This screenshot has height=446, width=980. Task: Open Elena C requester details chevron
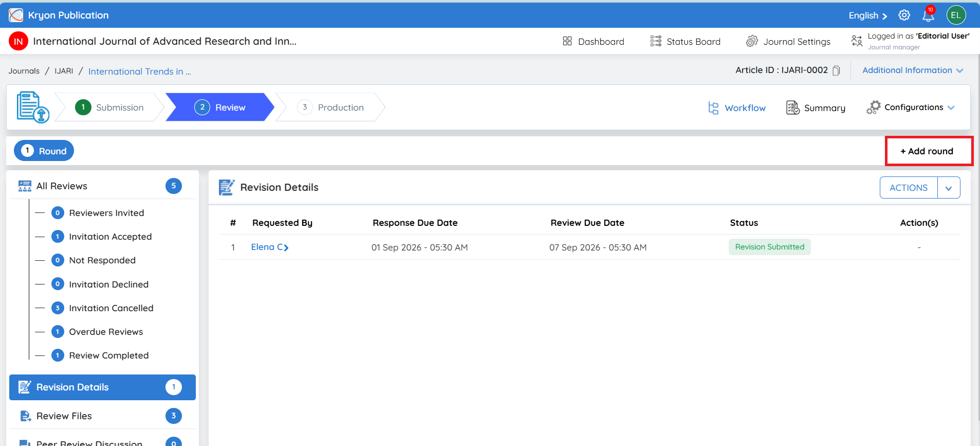coord(286,247)
